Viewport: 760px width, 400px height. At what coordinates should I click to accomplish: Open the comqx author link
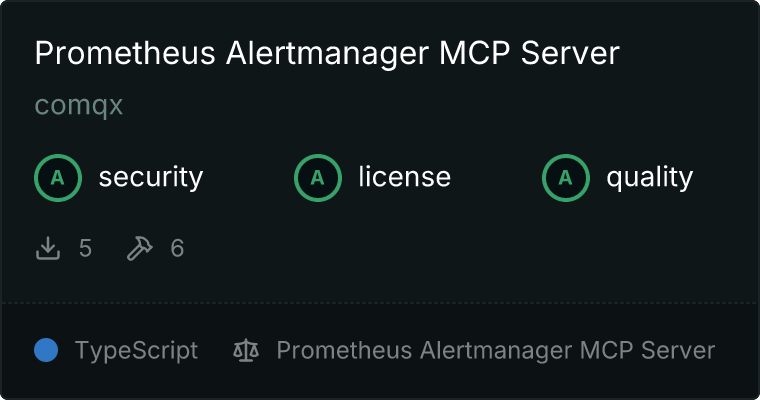79,105
